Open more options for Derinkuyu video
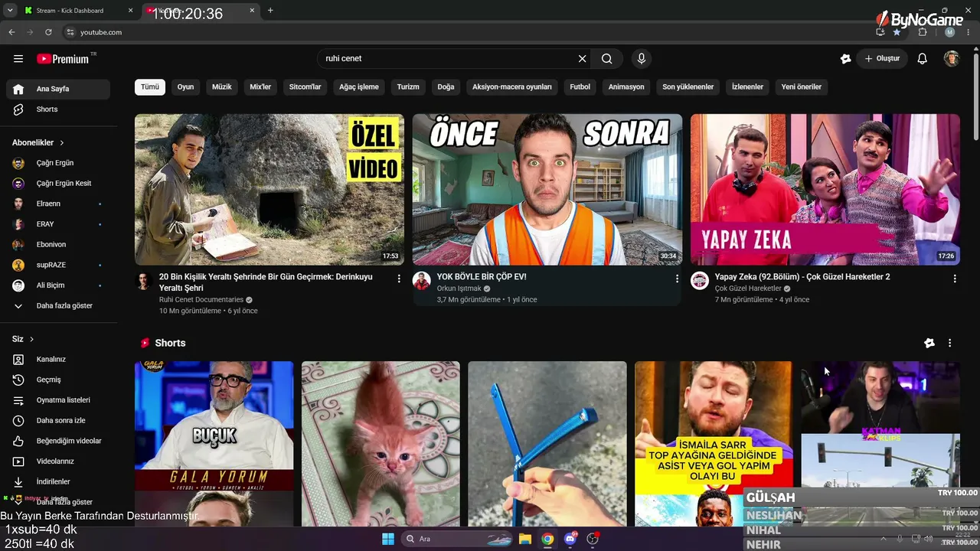The image size is (980, 551). 399,279
